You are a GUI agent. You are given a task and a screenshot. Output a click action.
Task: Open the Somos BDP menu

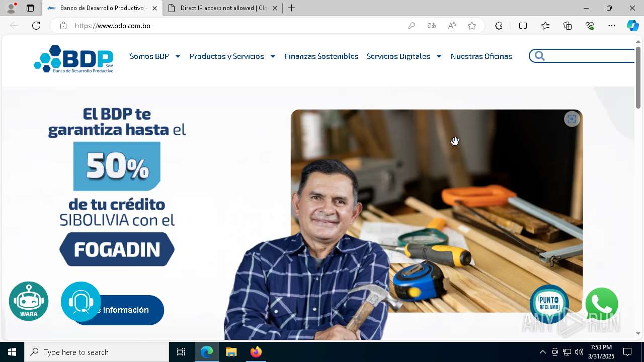tap(149, 56)
